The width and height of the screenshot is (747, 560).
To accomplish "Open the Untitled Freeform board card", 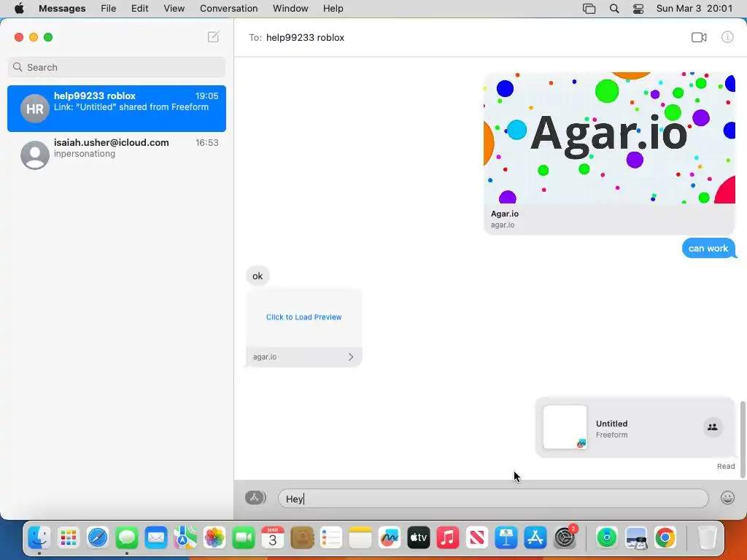I will tap(635, 427).
